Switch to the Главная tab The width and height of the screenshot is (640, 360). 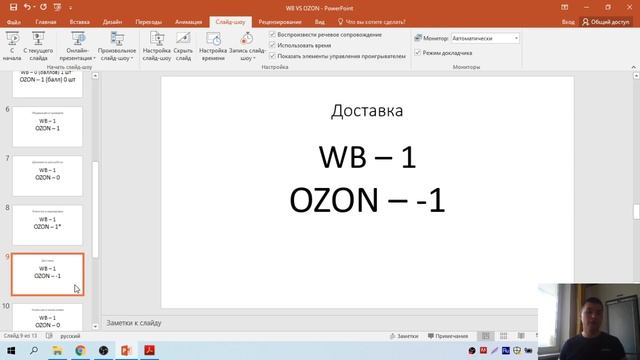pos(46,22)
